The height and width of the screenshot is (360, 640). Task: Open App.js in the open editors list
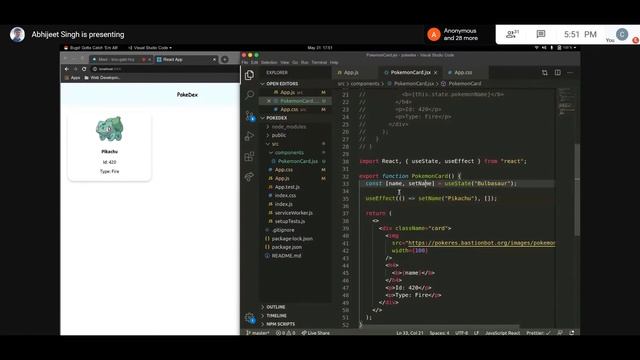click(x=287, y=93)
